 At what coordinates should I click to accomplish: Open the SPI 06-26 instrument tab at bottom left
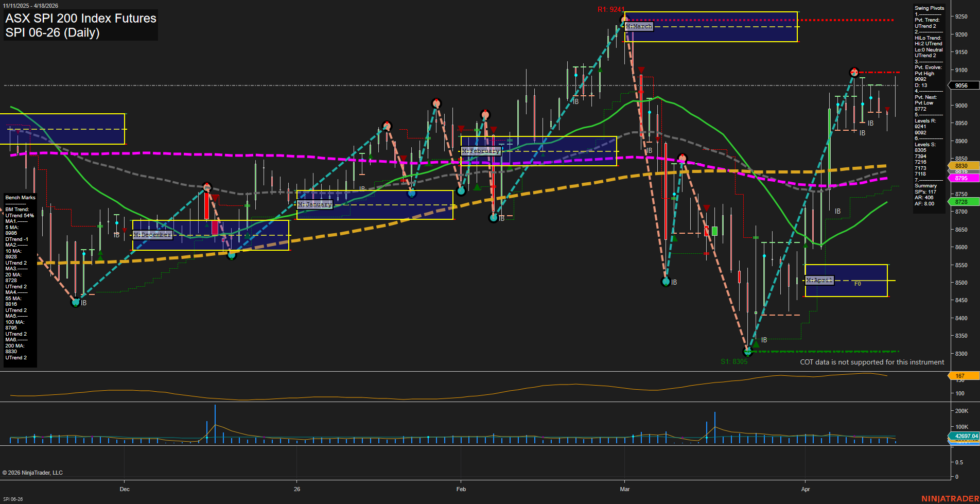13,498
